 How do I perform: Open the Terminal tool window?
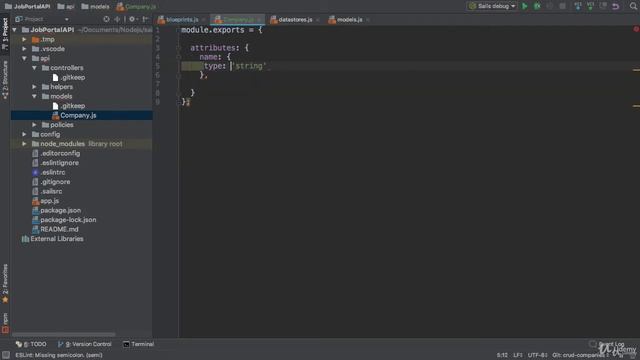coord(138,344)
